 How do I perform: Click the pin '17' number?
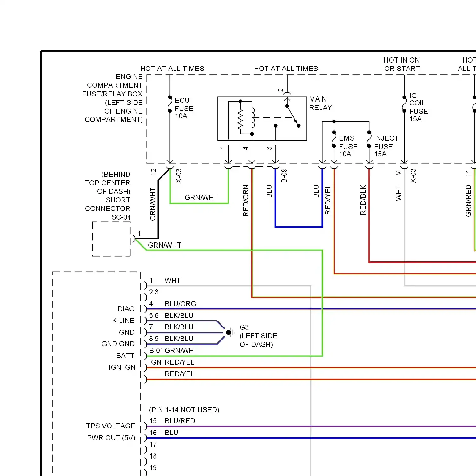tap(153, 444)
